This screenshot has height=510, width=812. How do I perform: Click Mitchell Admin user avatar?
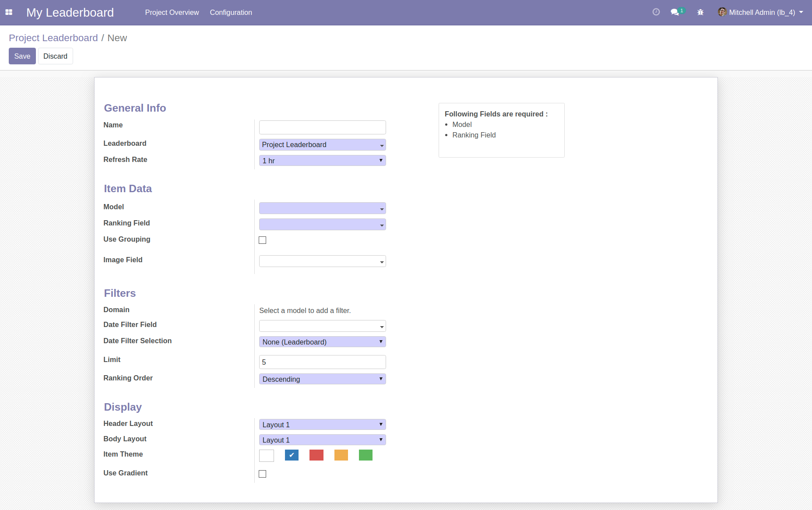722,12
